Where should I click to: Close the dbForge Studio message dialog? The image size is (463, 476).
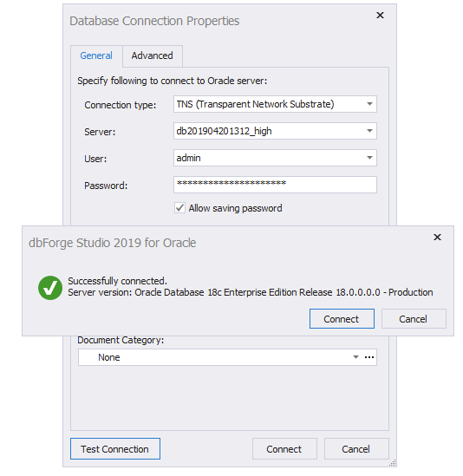coord(437,237)
